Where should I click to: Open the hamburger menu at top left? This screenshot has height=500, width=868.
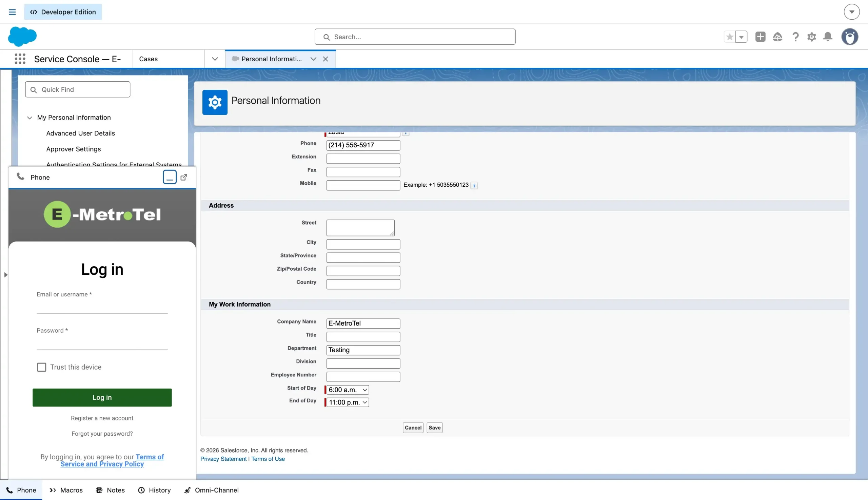point(12,12)
